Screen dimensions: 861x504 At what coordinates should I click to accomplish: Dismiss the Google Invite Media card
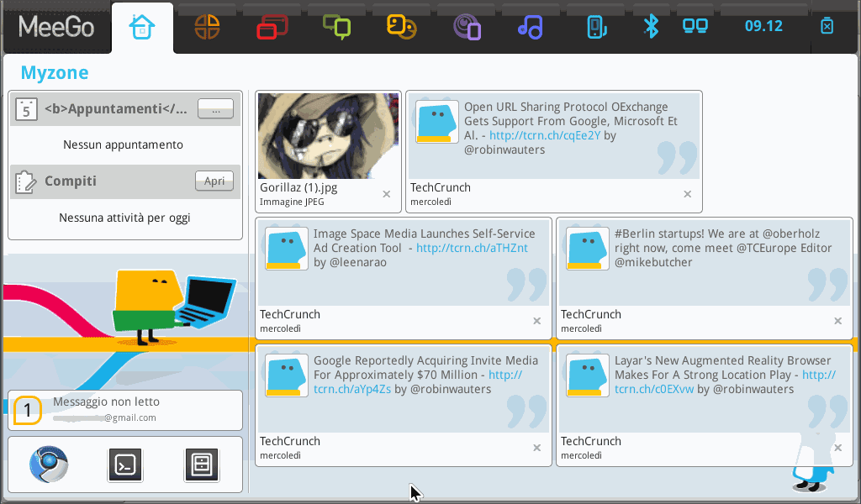point(537,448)
